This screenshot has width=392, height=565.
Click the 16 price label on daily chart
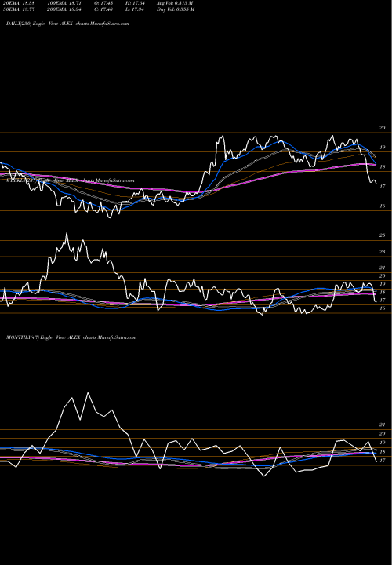pyautogui.click(x=382, y=206)
